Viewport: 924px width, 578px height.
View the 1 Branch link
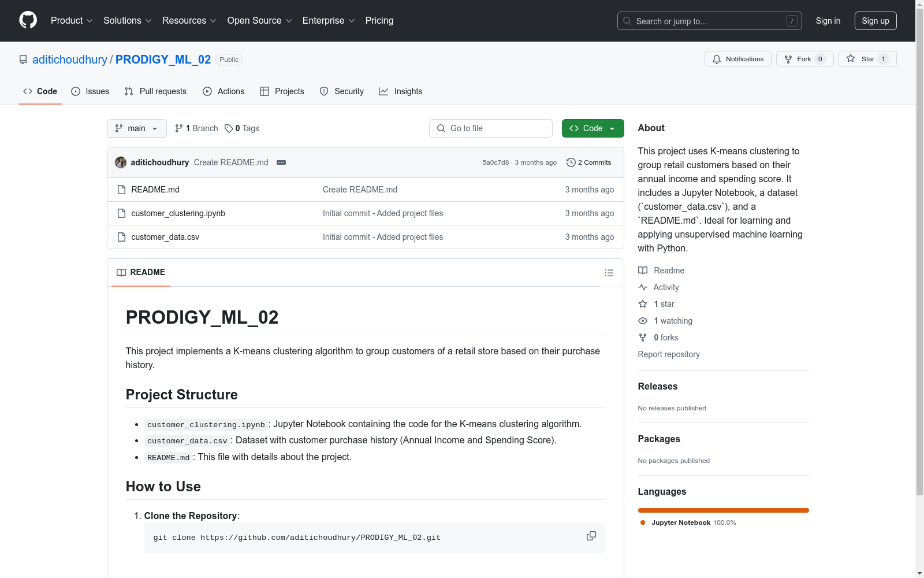pyautogui.click(x=196, y=128)
